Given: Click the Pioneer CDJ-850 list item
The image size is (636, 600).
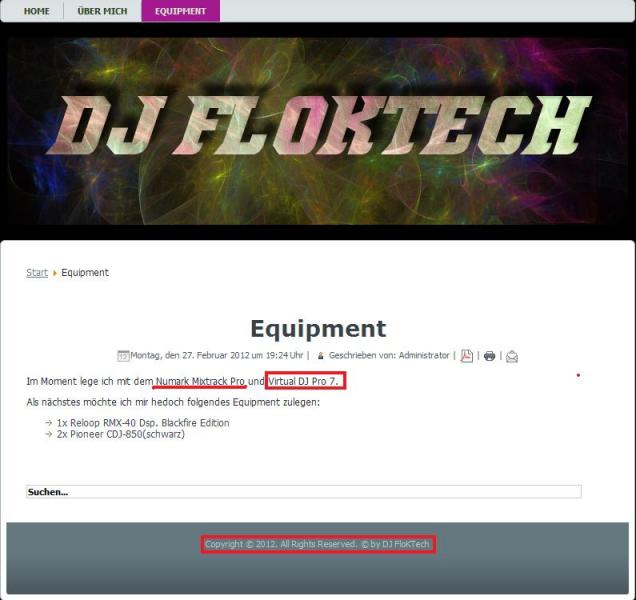Looking at the screenshot, I should [x=120, y=434].
